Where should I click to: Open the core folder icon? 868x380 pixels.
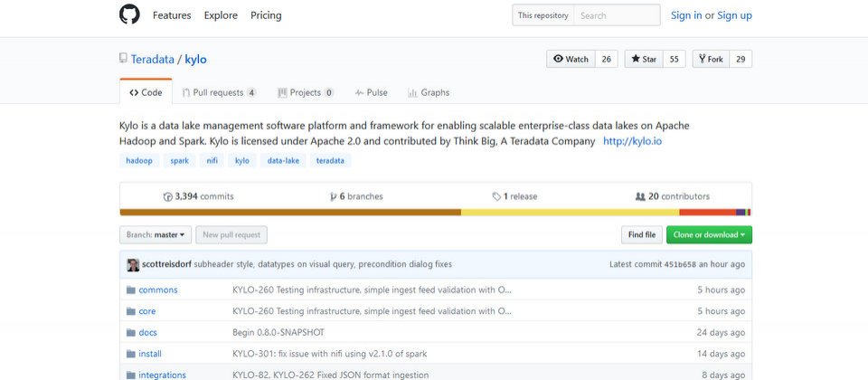(130, 311)
